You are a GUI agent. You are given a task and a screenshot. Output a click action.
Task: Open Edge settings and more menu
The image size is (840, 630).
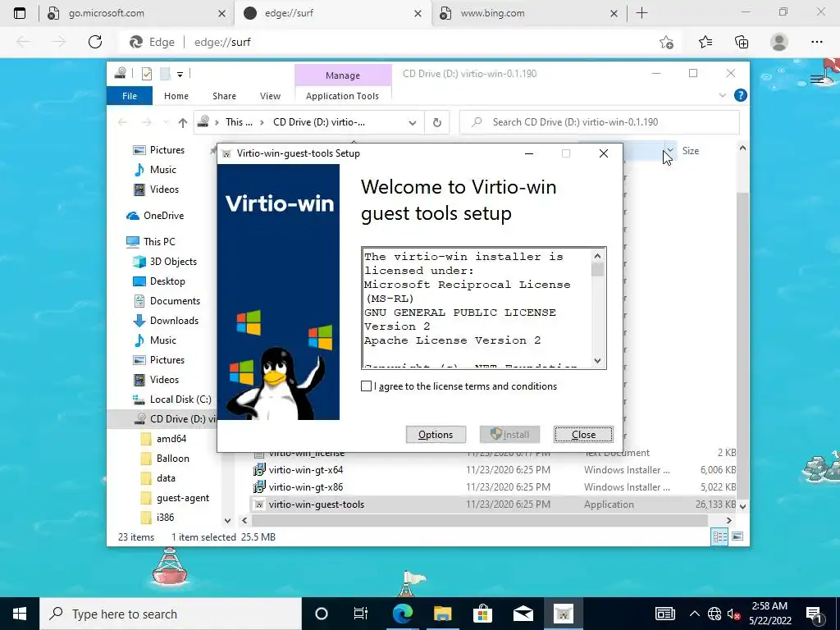pos(816,43)
